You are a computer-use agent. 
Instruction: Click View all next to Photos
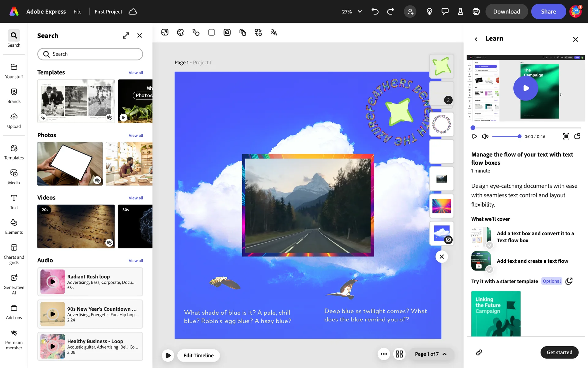(x=136, y=136)
